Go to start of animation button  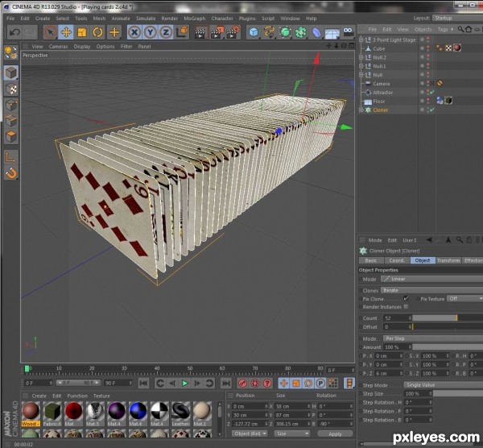143,384
